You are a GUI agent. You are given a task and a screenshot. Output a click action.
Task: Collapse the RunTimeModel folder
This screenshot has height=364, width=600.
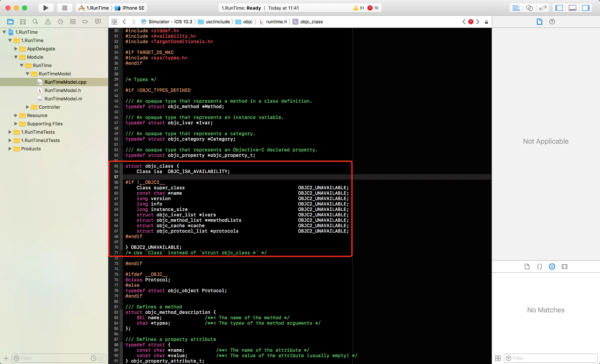point(27,74)
